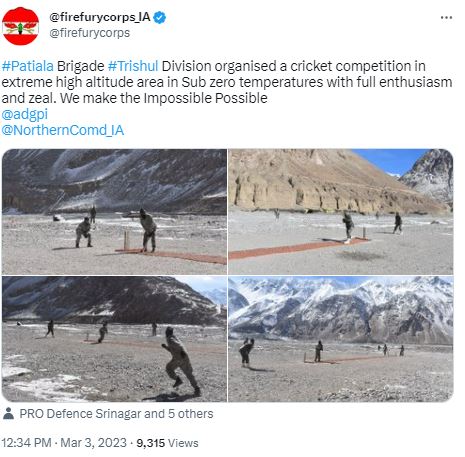Viewport: 465px width, 457px height.
Task: Click the tweet text about cricket competition
Action: [x=227, y=82]
